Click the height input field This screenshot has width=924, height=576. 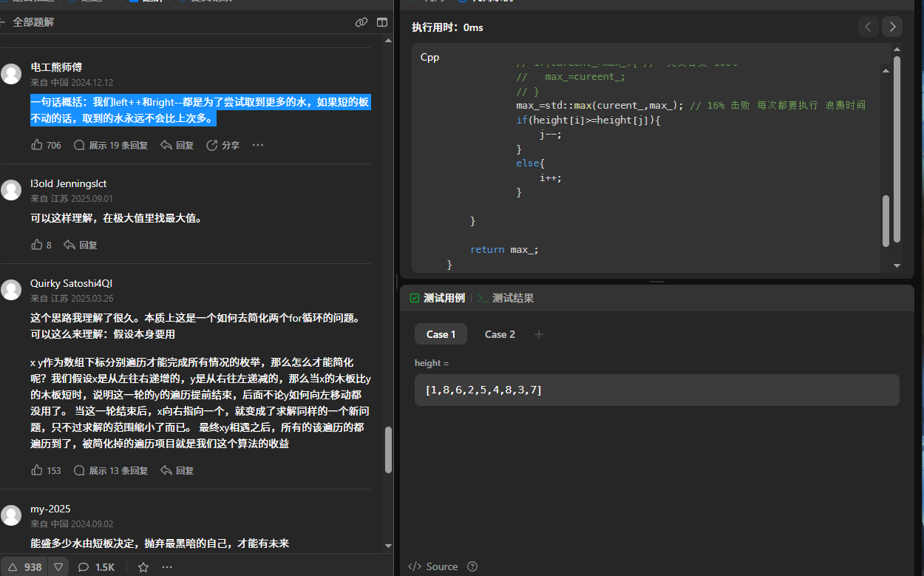tap(657, 390)
